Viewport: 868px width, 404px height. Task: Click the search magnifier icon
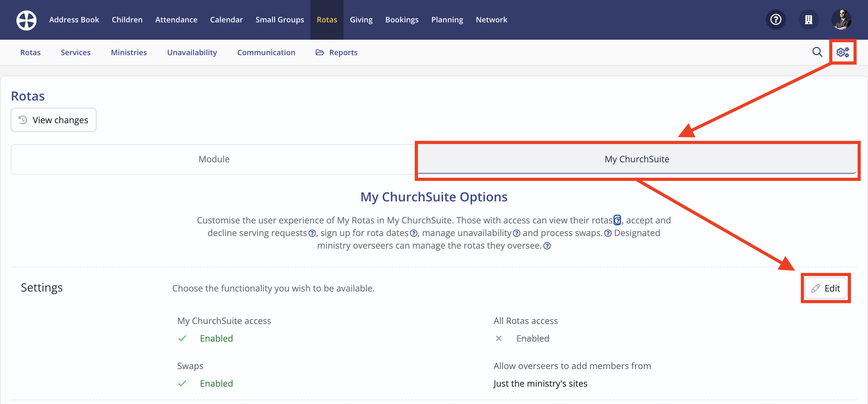[x=817, y=52]
